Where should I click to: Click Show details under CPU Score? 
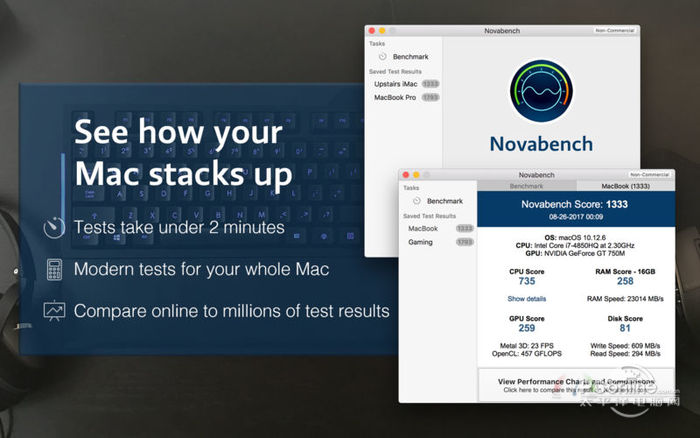pos(527,299)
